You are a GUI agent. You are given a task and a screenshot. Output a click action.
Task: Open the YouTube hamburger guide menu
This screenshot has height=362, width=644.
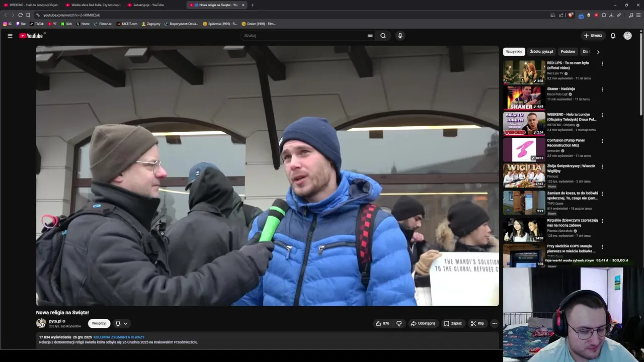pyautogui.click(x=10, y=36)
